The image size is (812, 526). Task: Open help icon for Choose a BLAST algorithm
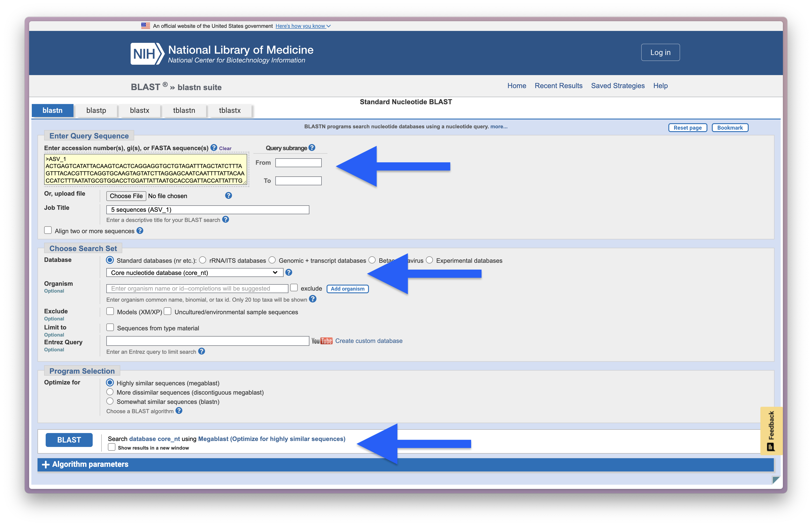point(179,411)
